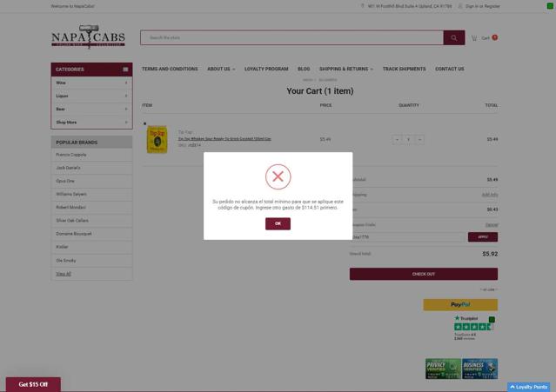Click the Your Cart (1 item) heading
The width and height of the screenshot is (556, 392).
320,91
